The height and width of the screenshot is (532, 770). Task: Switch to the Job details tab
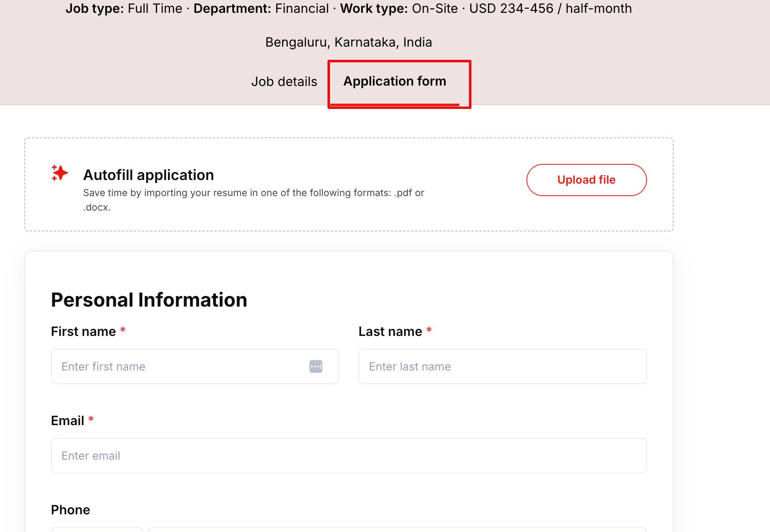click(x=284, y=82)
